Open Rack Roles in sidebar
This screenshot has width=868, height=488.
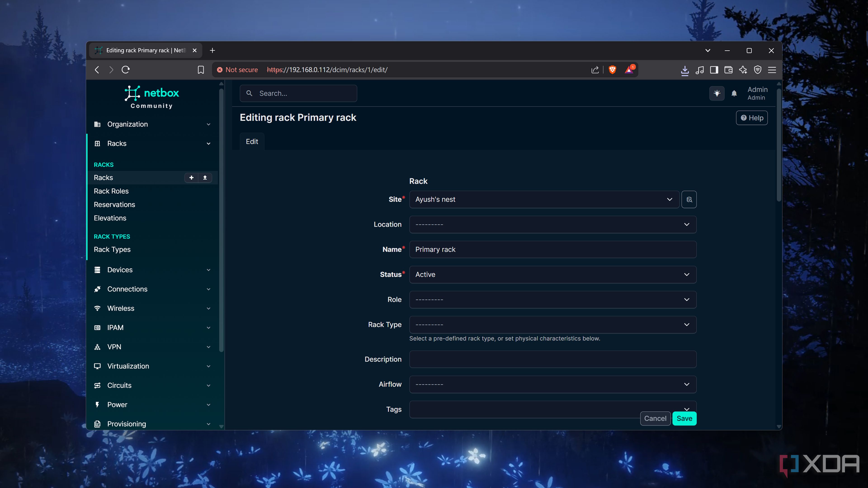111,191
